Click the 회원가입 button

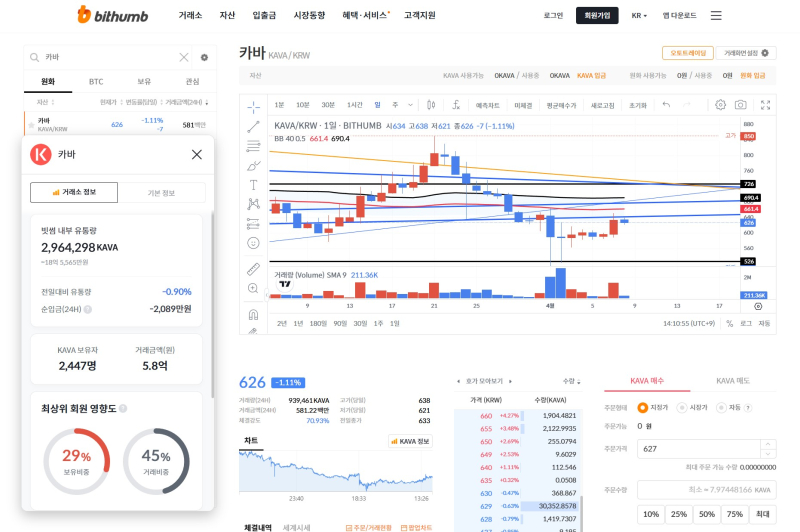click(x=597, y=15)
